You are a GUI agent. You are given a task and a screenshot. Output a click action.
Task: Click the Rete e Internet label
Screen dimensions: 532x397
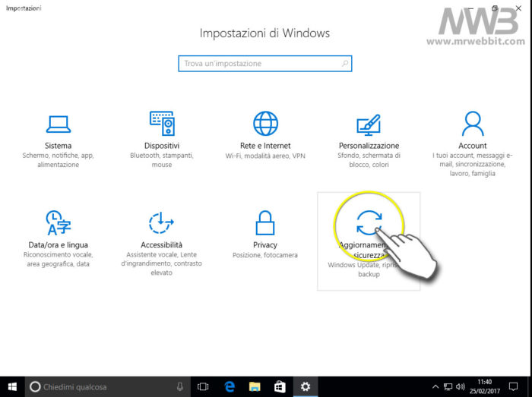click(265, 146)
